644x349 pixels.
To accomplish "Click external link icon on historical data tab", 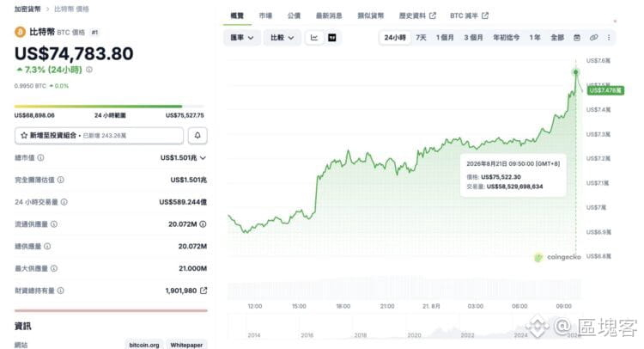I will click(x=433, y=15).
